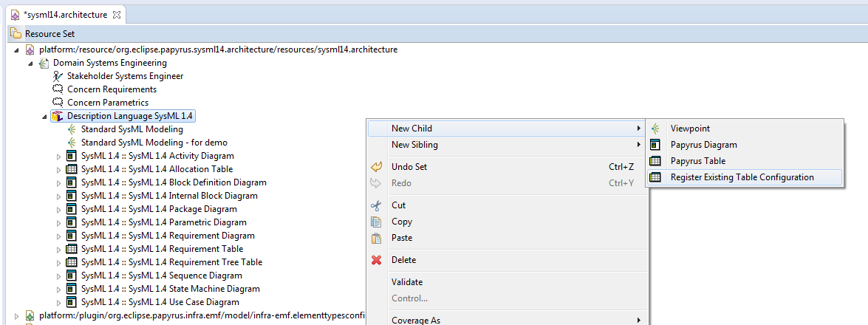Click the Requirement Diagram row icon
This screenshot has width=868, height=325.
(x=72, y=236)
